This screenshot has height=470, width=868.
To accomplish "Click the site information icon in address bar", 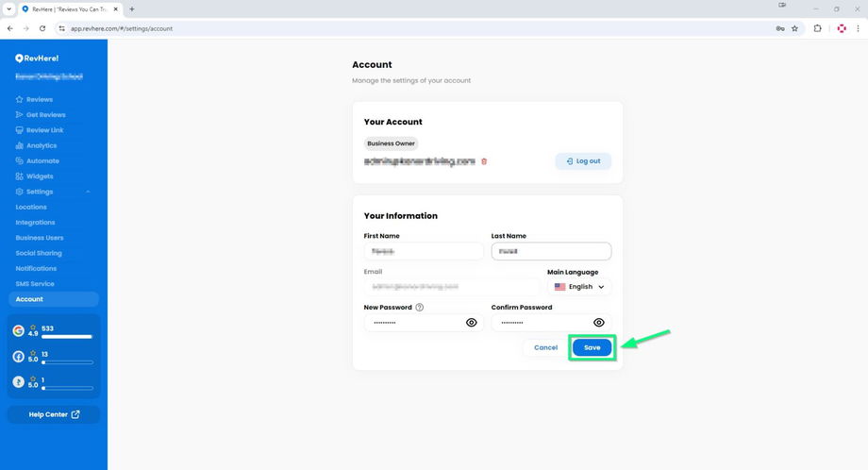I will coord(62,28).
